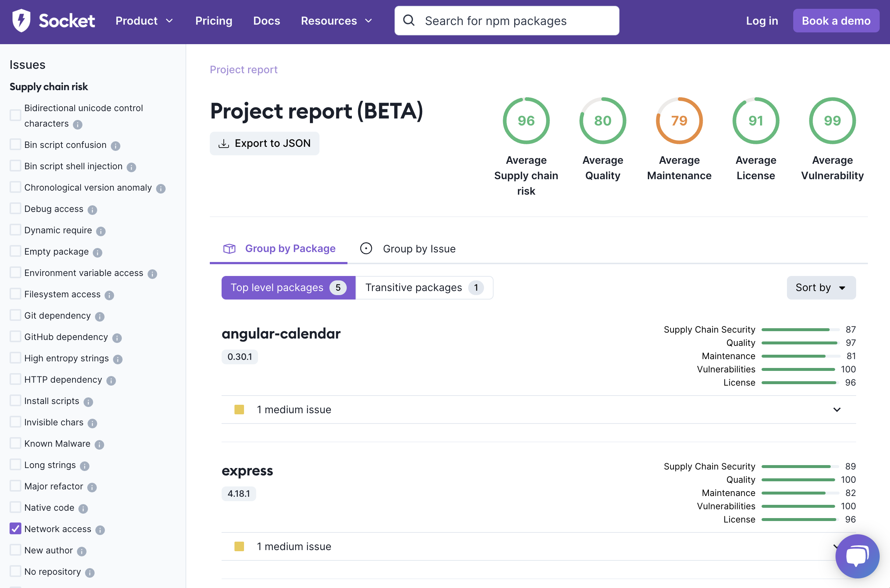Uncheck the Network access checkbox

coord(15,528)
